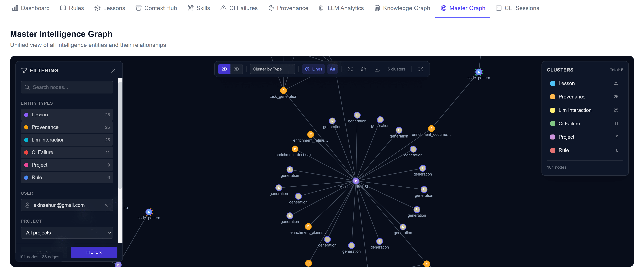644x276 pixels.
Task: Select the Master Graph tab
Action: pos(463,8)
